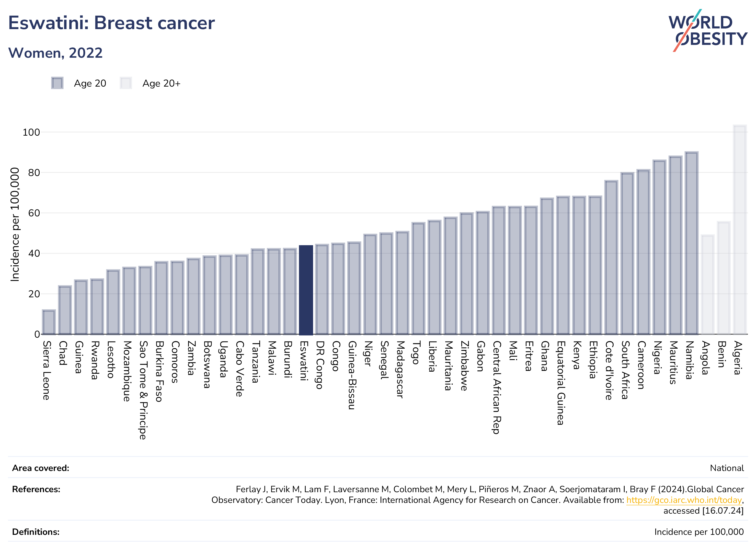Click the Eswatini axis label
The image size is (756, 555).
[x=304, y=360]
